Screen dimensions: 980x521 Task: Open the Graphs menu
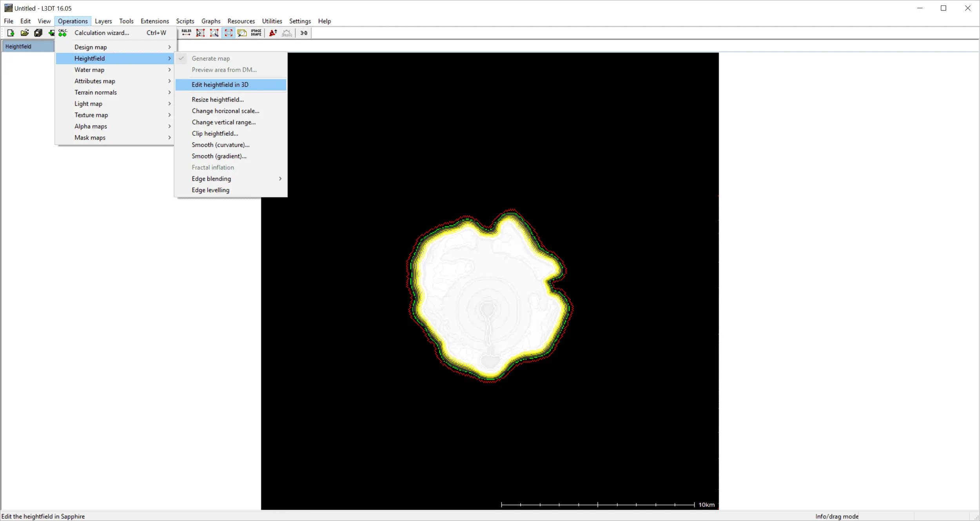[x=211, y=21]
